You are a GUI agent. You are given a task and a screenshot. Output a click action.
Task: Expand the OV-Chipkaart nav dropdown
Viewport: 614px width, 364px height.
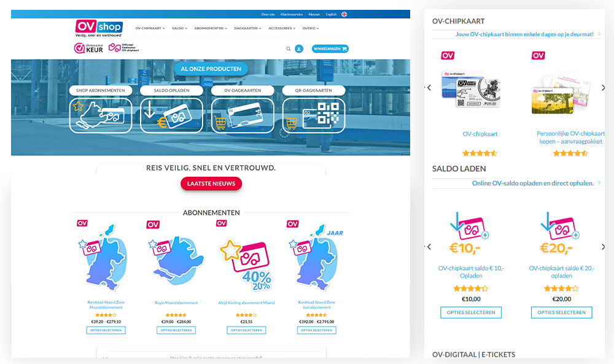[x=150, y=28]
